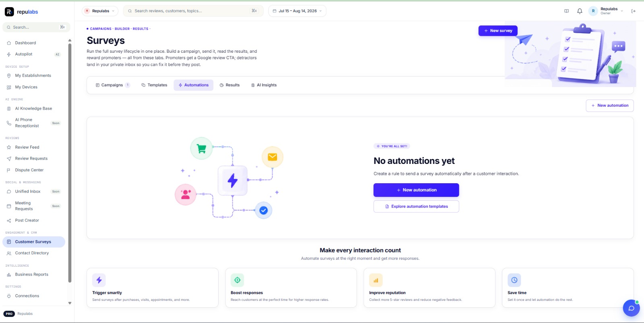Viewport: 644px width, 323px height.
Task: Click the Trigger smartly lightning icon
Action: (x=99, y=280)
